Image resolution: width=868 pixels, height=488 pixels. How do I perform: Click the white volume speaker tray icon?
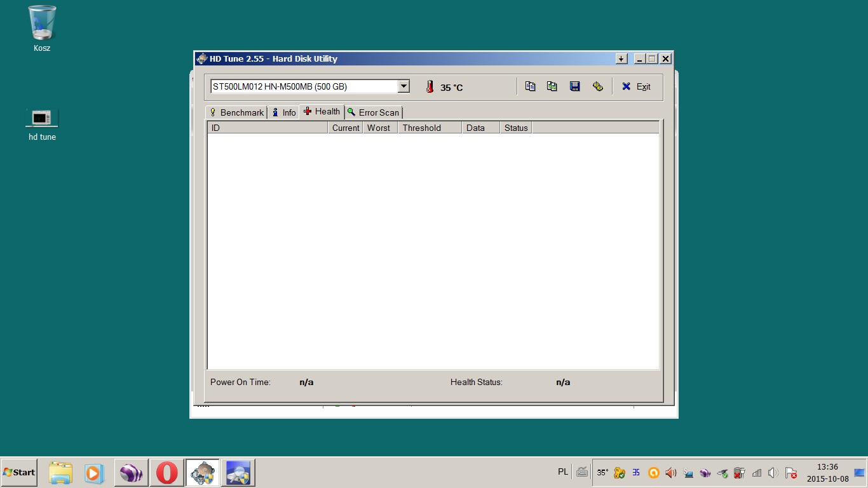[773, 473]
